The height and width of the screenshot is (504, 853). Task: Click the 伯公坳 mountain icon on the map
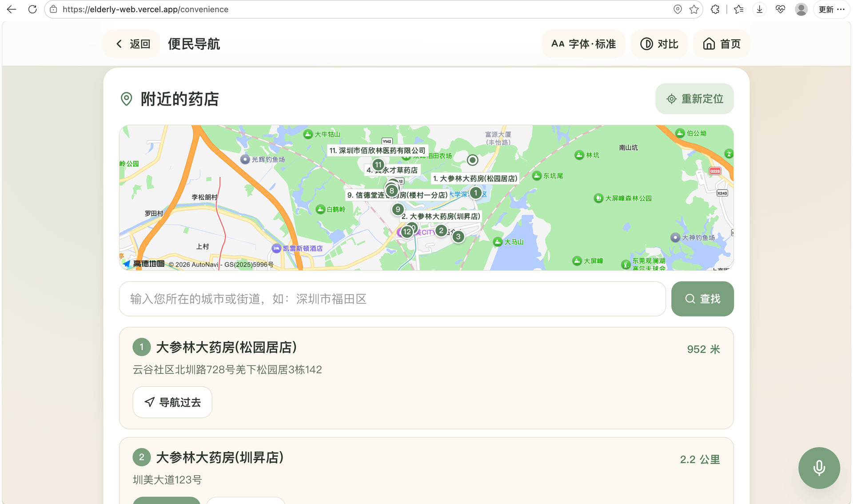click(680, 133)
